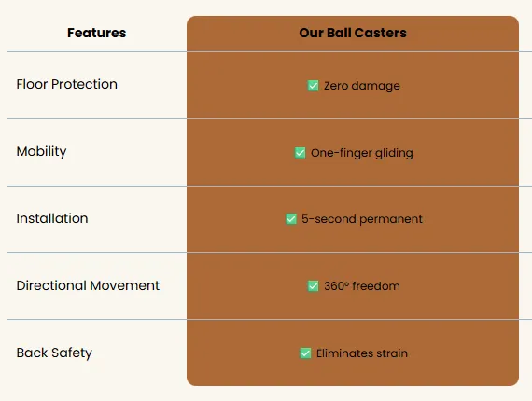
Task: Click the word Protection in the first row
Action: click(85, 84)
